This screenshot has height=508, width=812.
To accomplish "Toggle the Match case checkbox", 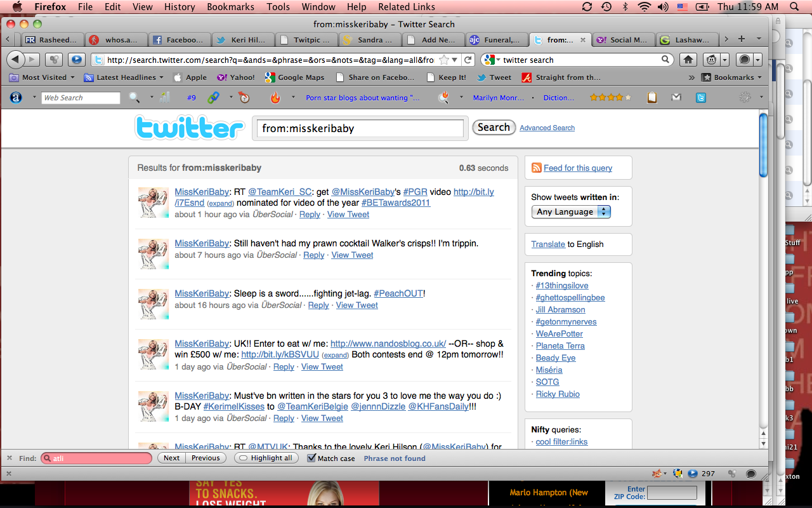I will click(311, 458).
